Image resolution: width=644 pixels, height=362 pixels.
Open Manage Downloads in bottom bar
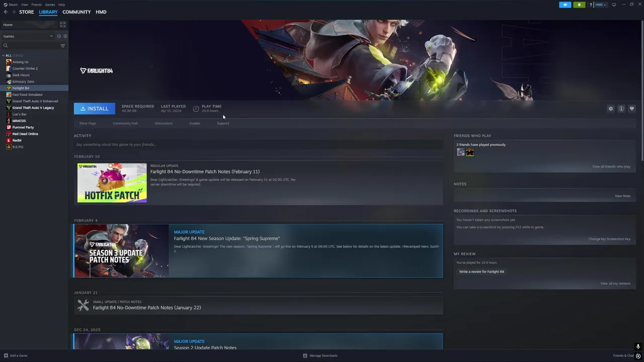pyautogui.click(x=320, y=355)
